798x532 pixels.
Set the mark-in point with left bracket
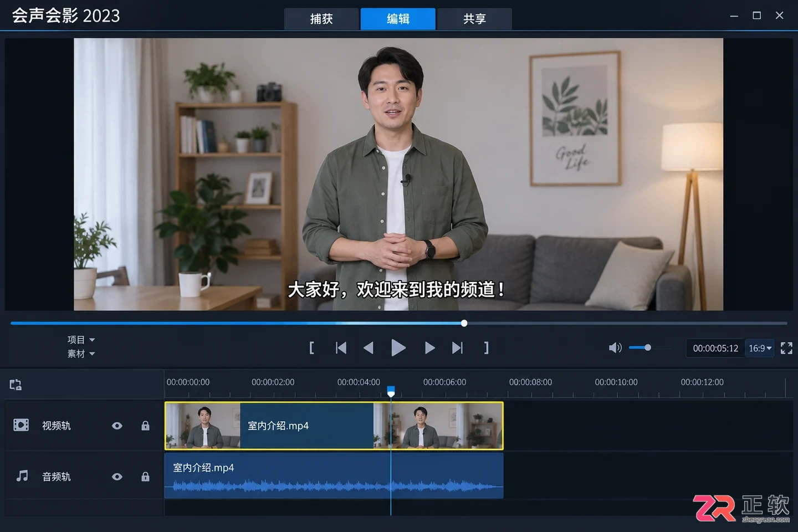(x=311, y=348)
